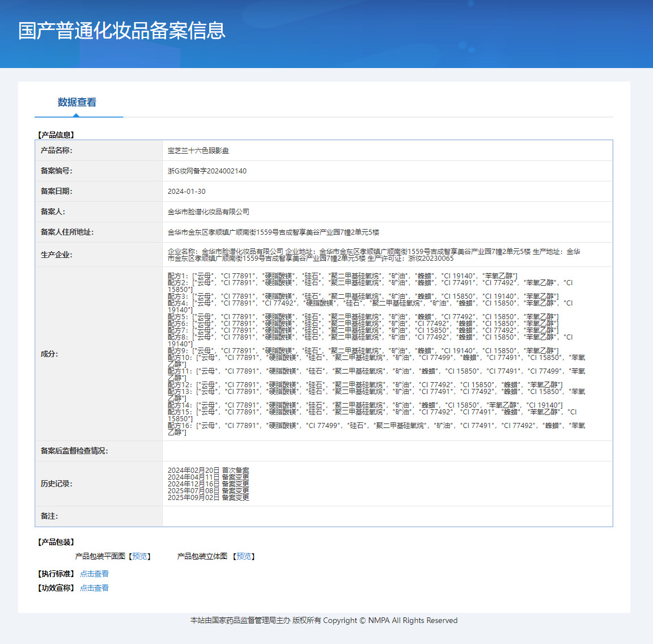This screenshot has width=653, height=644.
Task: Click history entry 2024年12月16日 备案变更
Action: pos(208,484)
